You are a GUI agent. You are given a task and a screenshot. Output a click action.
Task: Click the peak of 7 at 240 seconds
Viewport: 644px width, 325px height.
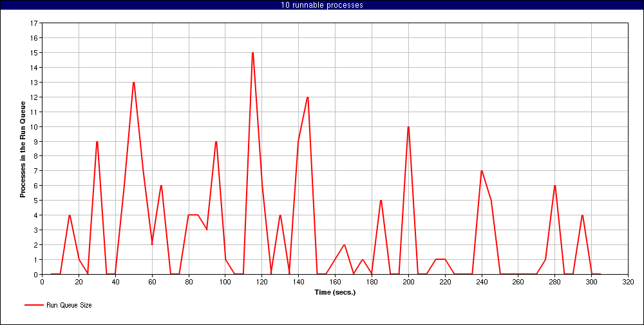(x=481, y=171)
